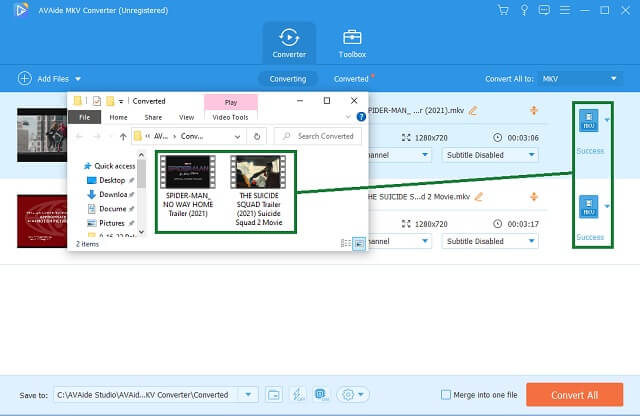Select Desktop in Explorer sidebar
640x416 pixels.
tap(111, 180)
